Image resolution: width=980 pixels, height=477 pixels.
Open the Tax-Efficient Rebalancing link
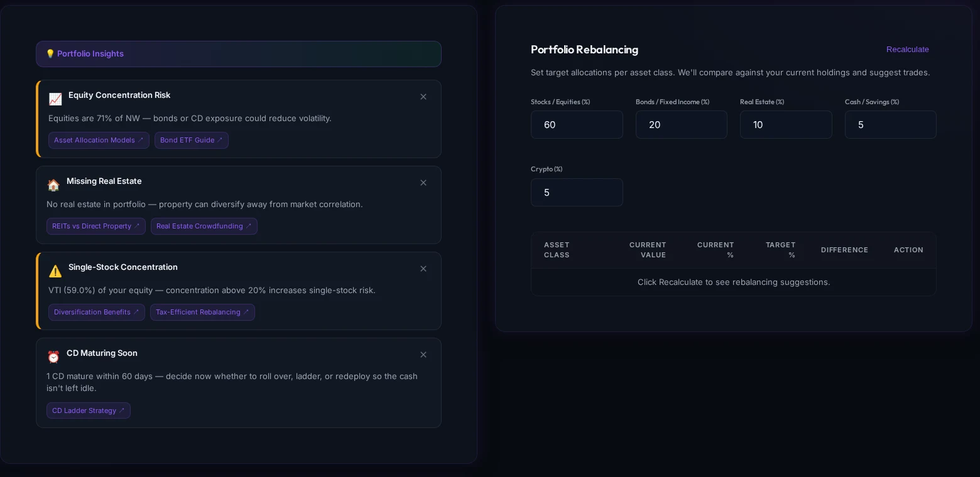click(202, 312)
